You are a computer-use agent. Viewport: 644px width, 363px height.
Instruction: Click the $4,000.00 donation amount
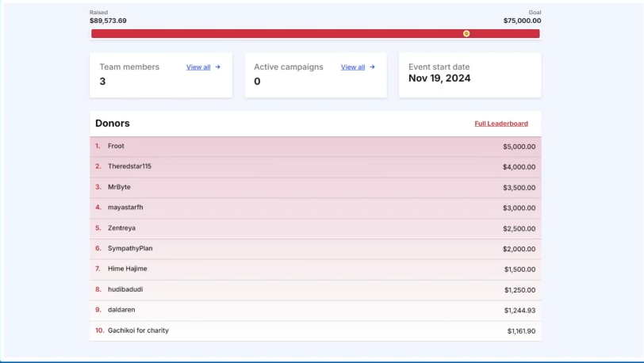[x=519, y=167]
